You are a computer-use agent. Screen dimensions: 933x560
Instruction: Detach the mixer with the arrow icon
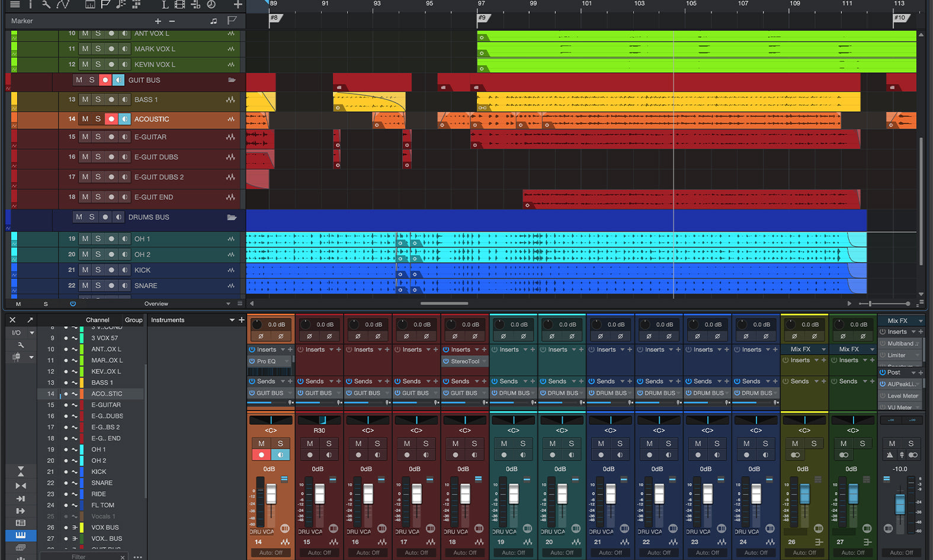tap(30, 320)
